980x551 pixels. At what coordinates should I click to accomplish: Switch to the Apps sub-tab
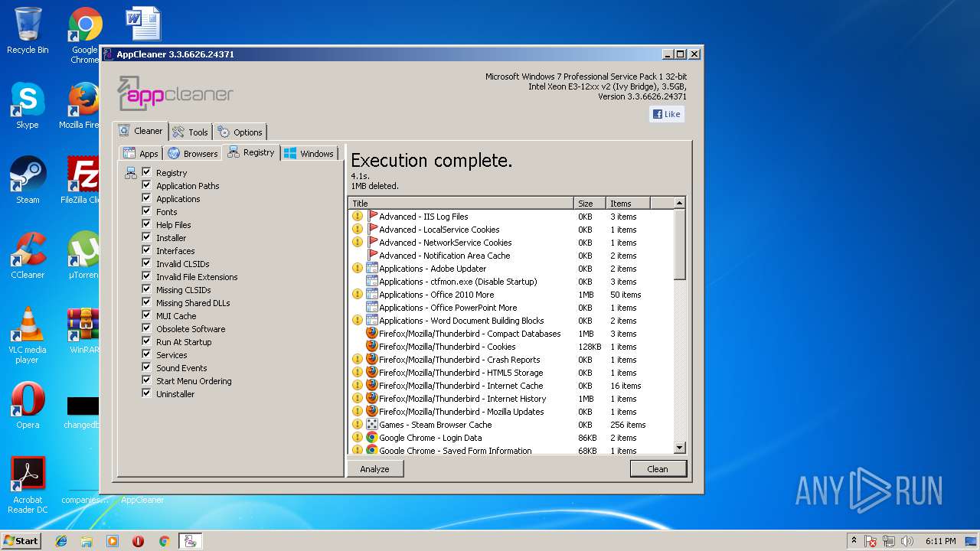pos(141,153)
